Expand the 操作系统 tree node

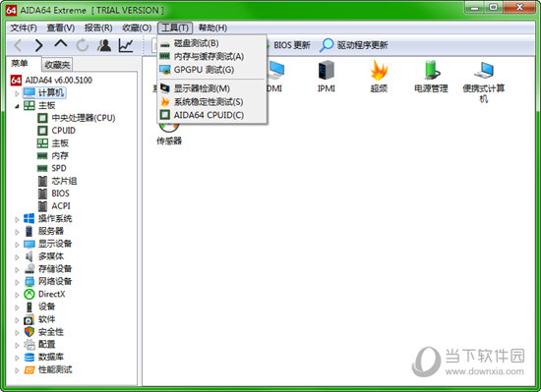[x=17, y=219]
